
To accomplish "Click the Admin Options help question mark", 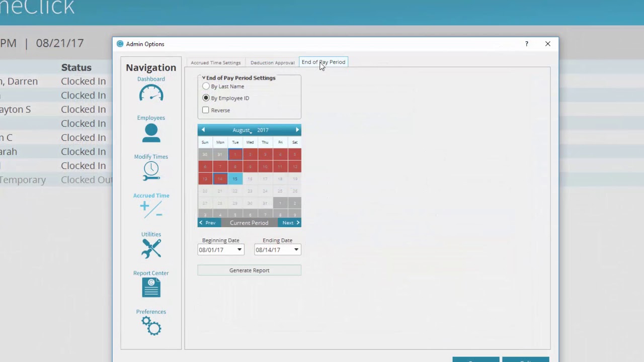I will (527, 44).
